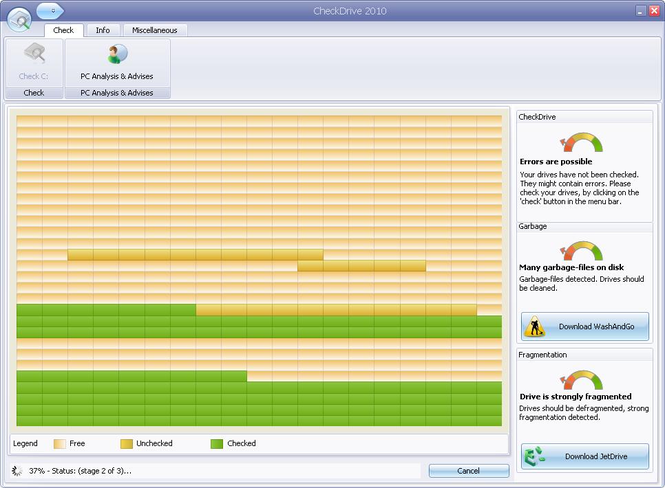The height and width of the screenshot is (488, 665).
Task: Click the CheckDrive status gauge icon
Action: (x=581, y=142)
